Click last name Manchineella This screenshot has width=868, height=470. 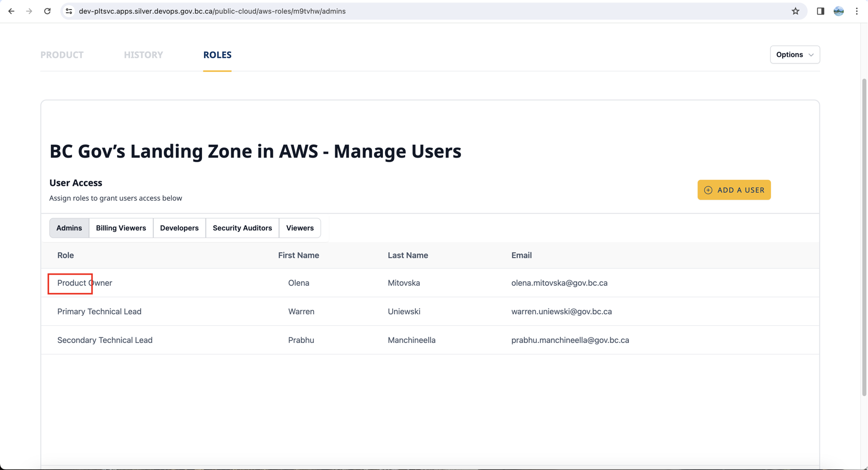click(412, 340)
